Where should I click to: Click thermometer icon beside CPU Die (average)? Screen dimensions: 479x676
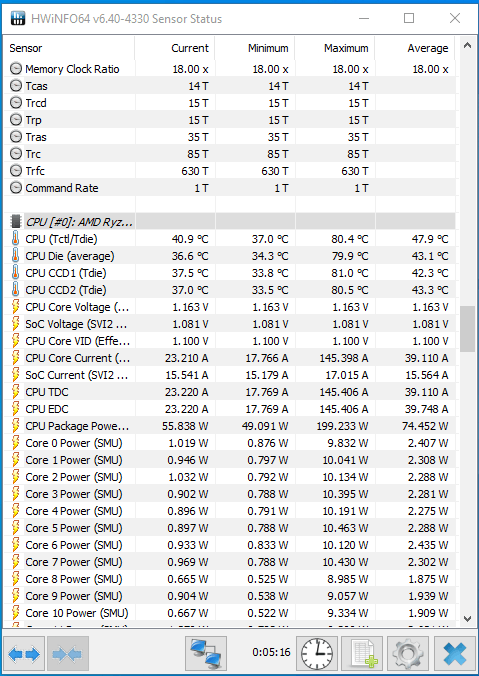pyautogui.click(x=16, y=256)
